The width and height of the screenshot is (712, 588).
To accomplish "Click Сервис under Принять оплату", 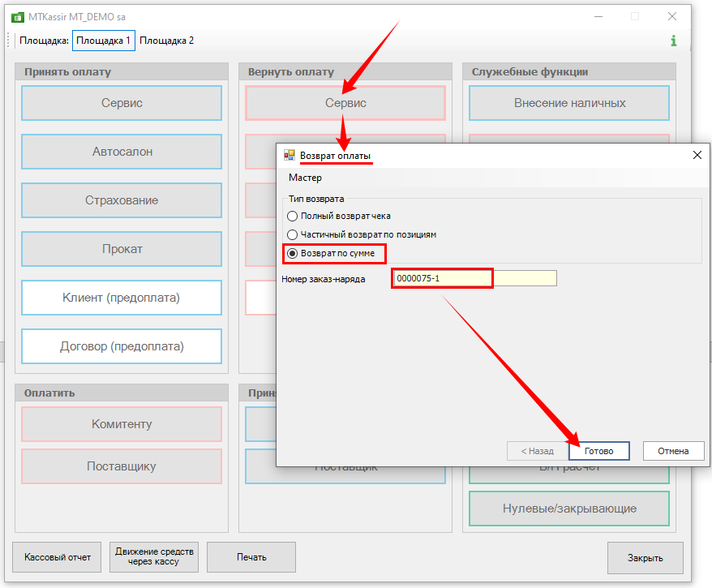I will coord(122,103).
